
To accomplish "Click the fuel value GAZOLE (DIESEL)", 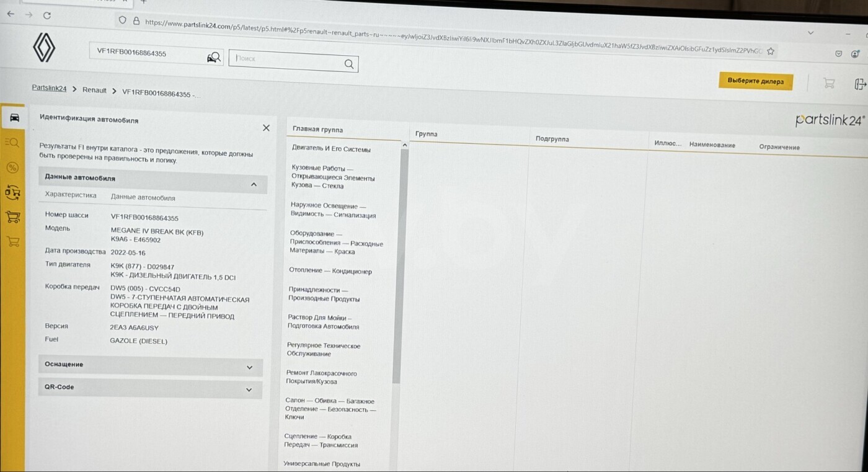I will (138, 341).
